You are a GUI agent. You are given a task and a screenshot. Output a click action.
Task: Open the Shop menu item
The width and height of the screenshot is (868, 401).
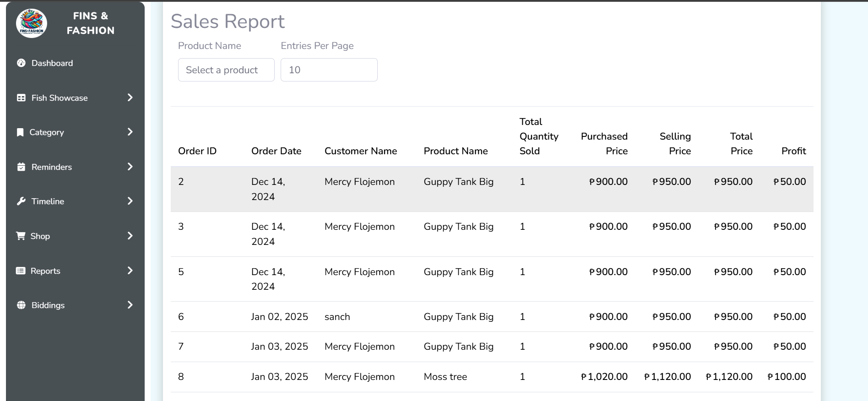40,236
